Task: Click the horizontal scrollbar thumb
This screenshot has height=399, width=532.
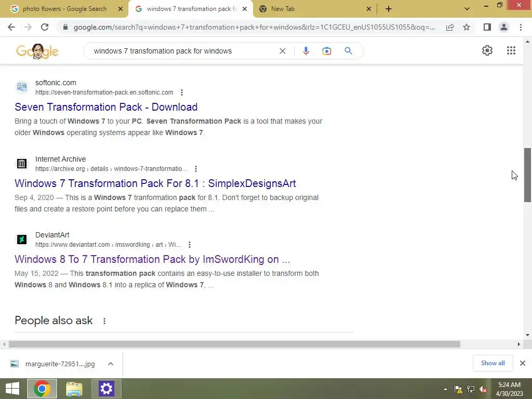Action: [234, 344]
